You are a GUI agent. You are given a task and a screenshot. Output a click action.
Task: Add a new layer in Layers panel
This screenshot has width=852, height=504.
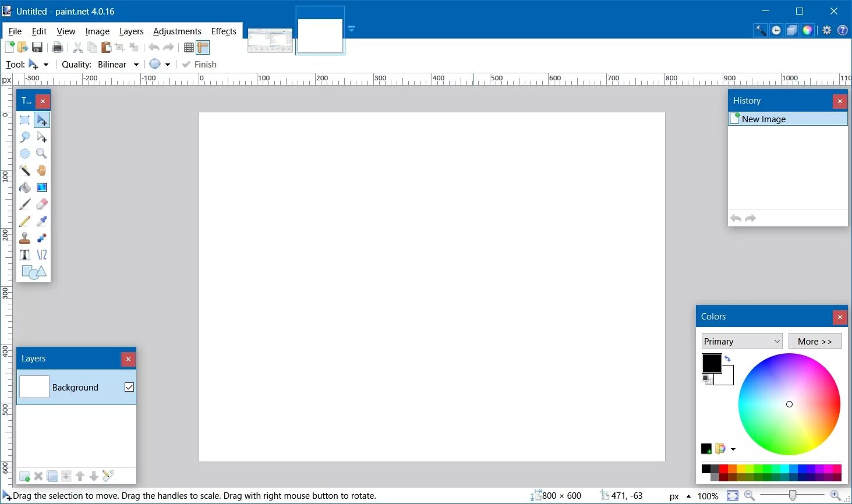24,476
